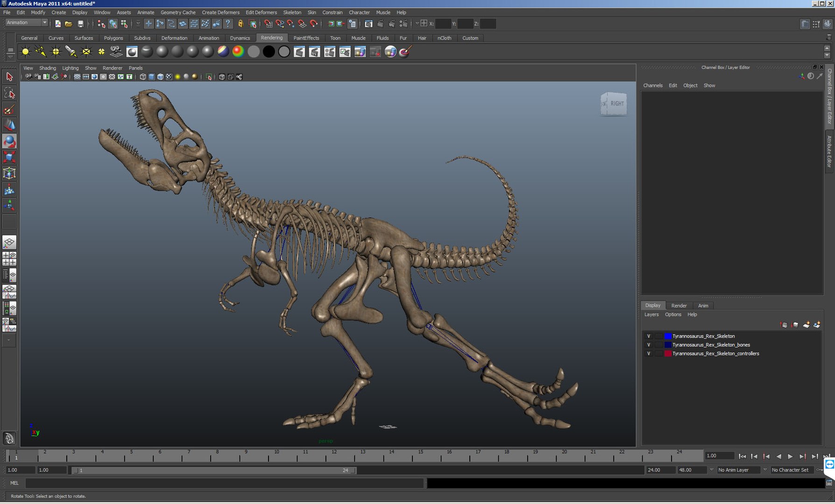Open the Skeleton menu

click(292, 13)
